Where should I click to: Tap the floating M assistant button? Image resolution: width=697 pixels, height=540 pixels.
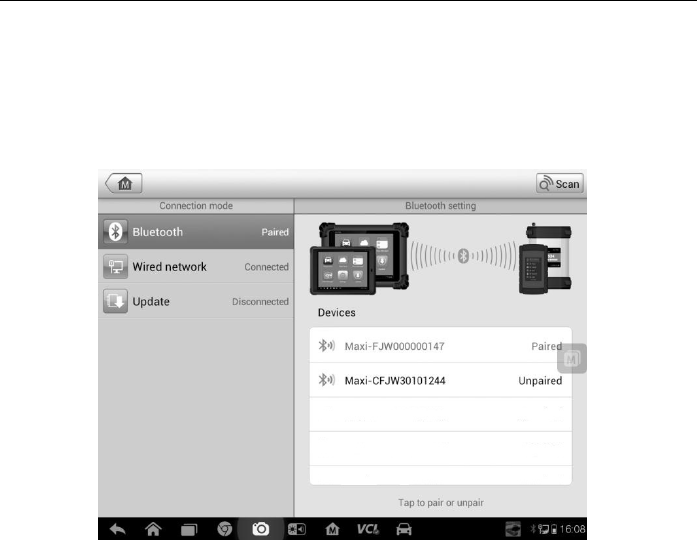572,358
